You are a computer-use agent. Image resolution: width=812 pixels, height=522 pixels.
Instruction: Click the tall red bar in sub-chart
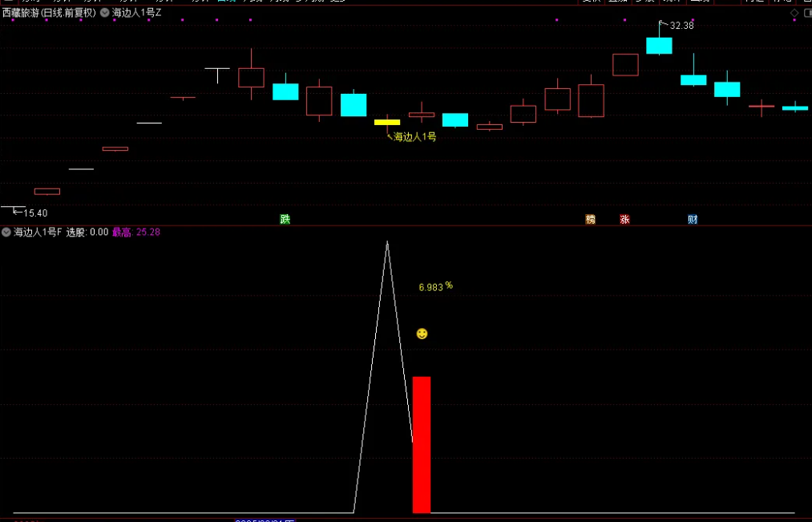422,444
